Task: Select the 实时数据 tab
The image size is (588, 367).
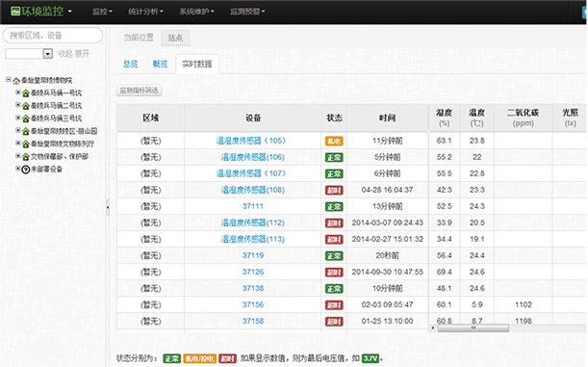Action: tap(197, 65)
